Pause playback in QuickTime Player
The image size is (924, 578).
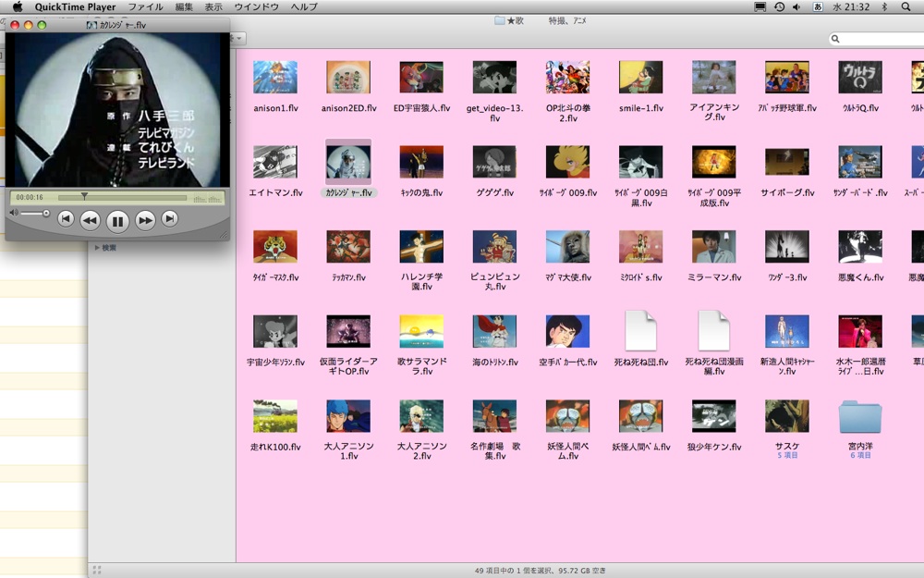(117, 221)
